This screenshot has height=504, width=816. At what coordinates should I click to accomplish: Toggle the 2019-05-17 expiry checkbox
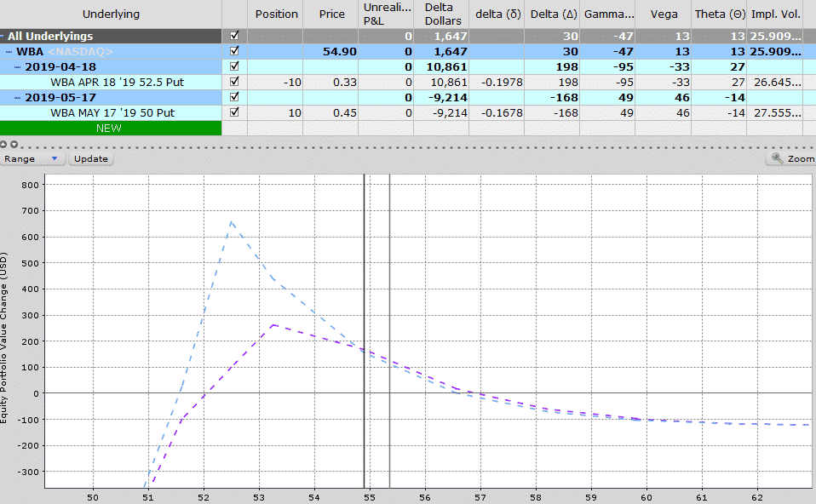(x=234, y=97)
